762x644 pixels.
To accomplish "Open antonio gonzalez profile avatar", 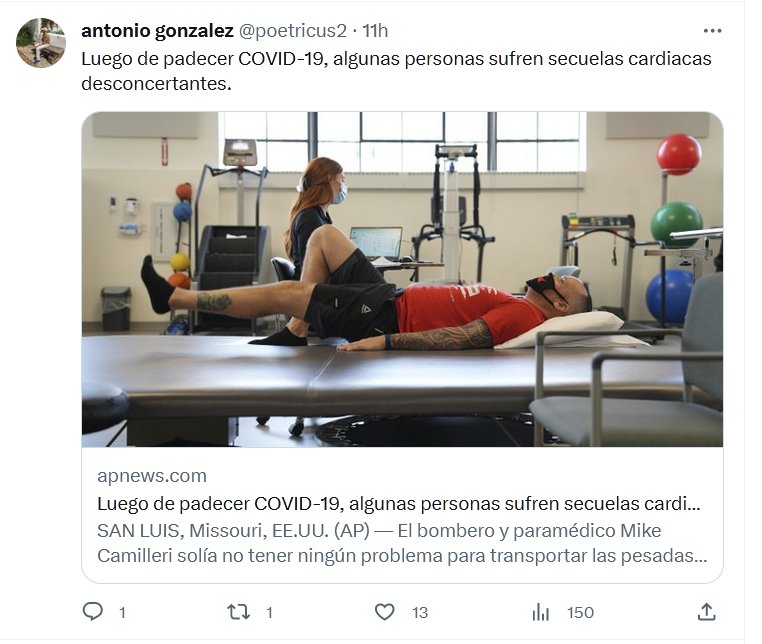I will point(41,43).
